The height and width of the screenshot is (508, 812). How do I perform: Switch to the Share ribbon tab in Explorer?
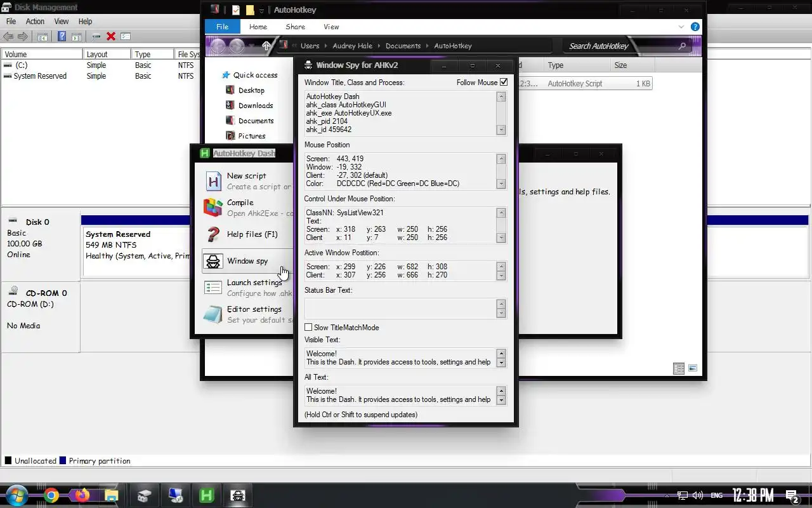coord(296,27)
